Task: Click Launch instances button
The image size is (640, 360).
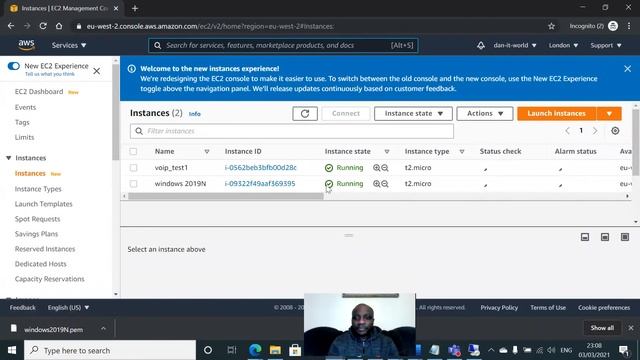Action: (x=557, y=113)
